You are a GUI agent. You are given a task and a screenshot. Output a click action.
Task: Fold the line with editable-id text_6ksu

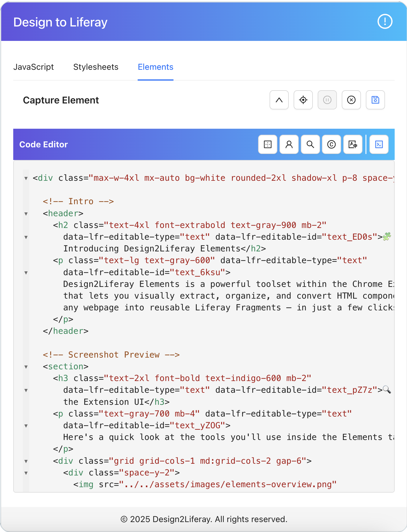(x=26, y=273)
